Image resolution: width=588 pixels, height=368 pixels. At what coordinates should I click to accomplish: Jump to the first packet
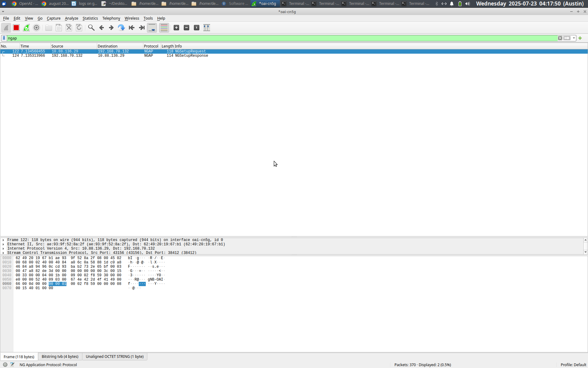pos(132,28)
